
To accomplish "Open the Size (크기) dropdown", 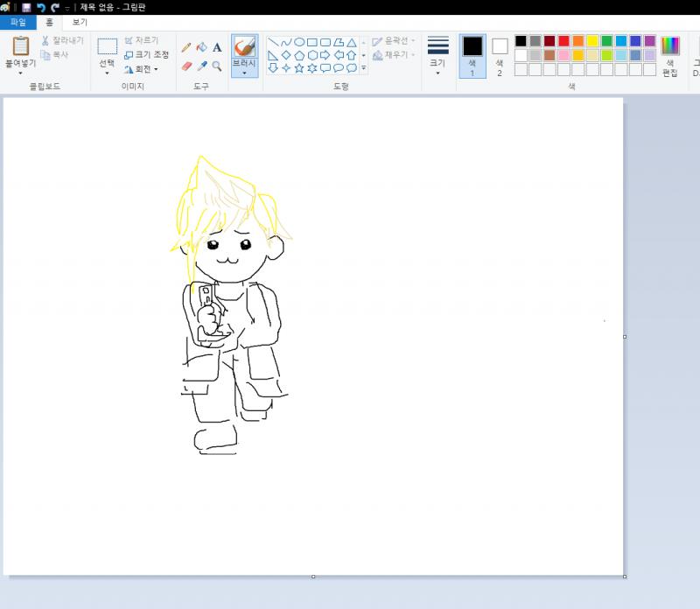I will [x=438, y=56].
